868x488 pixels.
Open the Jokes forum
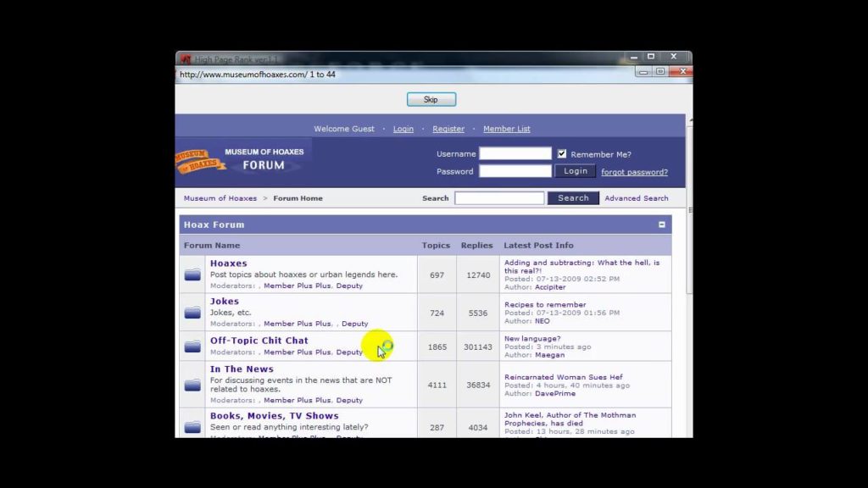[x=224, y=301]
